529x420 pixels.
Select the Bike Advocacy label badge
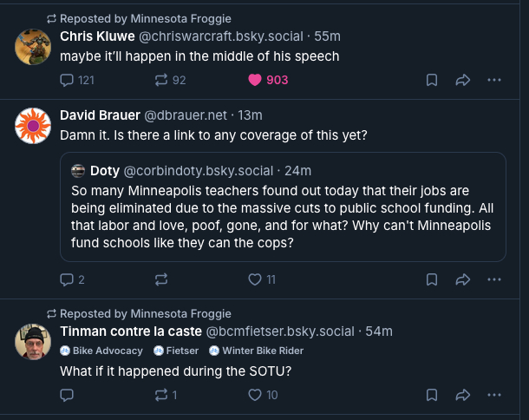101,351
